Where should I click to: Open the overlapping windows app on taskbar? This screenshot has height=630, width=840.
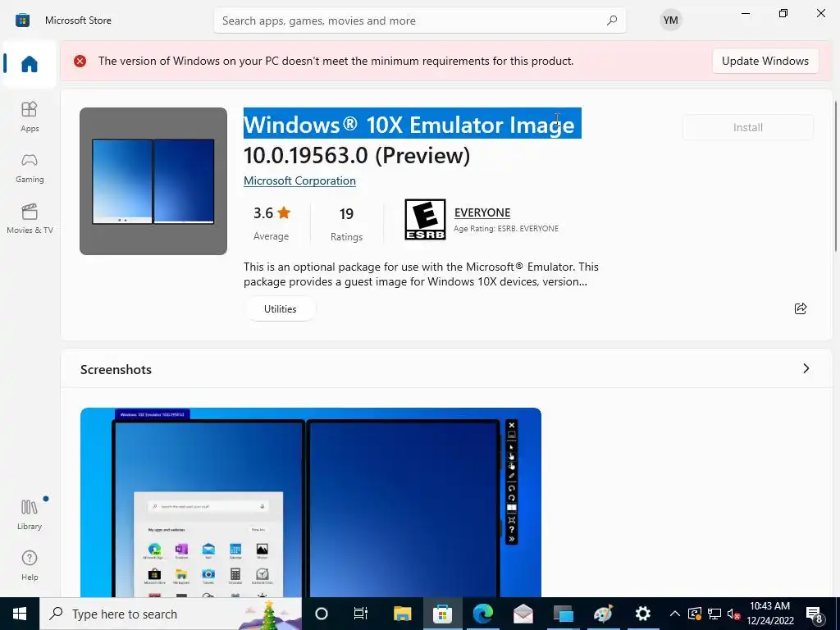click(563, 614)
